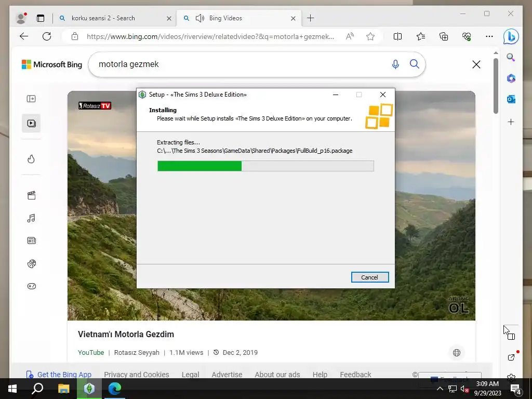Open the sports videos category
532x399 pixels.
click(x=31, y=263)
